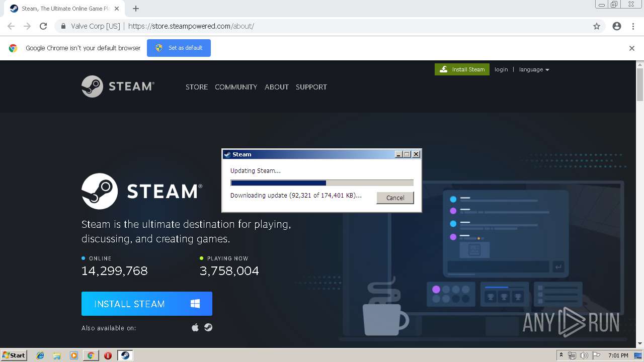Open Chrome's three-dot menu
This screenshot has height=362, width=644.
click(x=633, y=26)
